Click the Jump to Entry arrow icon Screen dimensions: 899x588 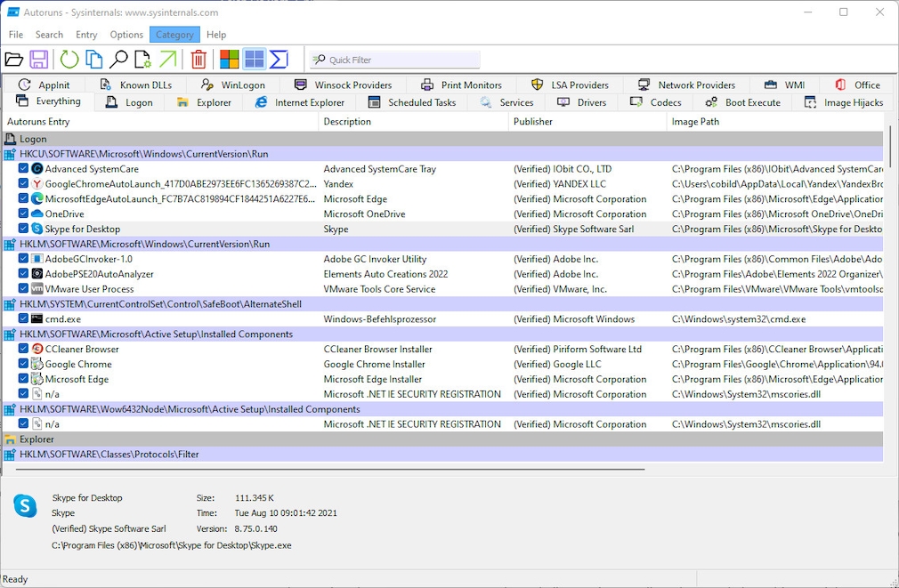[x=169, y=59]
